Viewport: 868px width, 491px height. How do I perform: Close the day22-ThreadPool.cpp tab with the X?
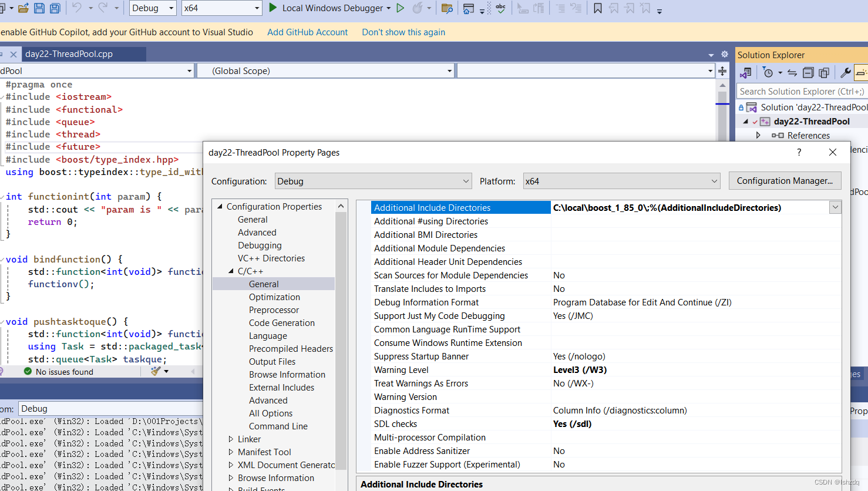(x=14, y=54)
